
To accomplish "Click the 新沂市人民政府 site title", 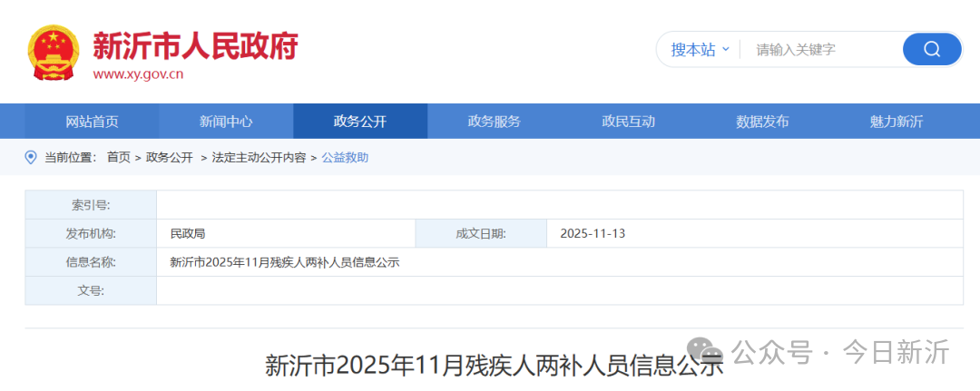I will [x=195, y=45].
